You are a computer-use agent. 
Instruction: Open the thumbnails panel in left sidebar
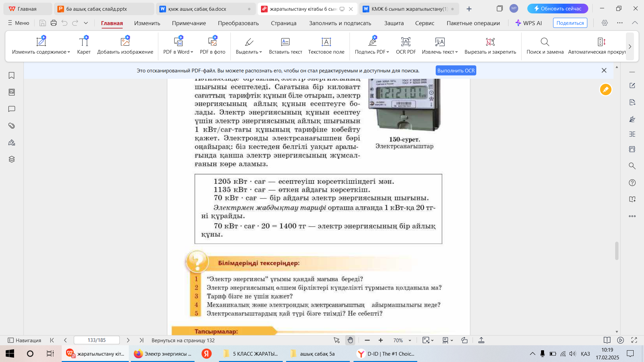(x=12, y=92)
